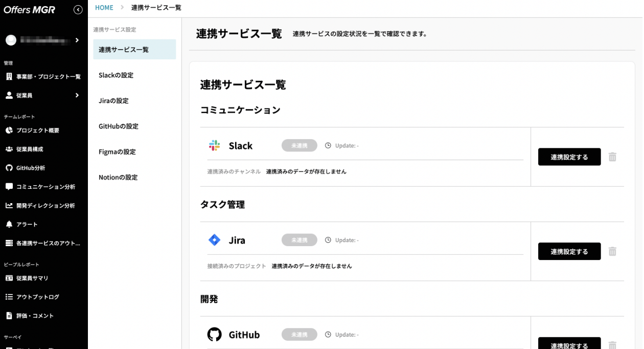
Task: Click the Offers MGR logo
Action: (29, 9)
